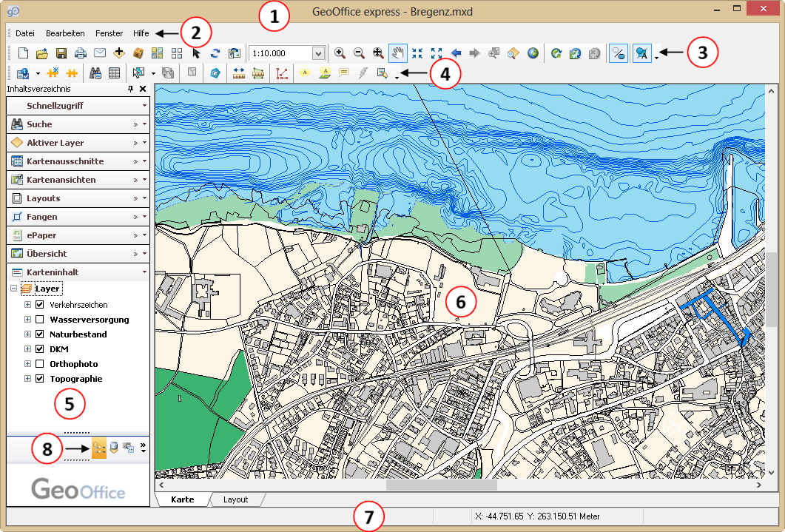Open the folder icon to load a document
Viewport: 785px width, 532px height.
click(x=42, y=53)
